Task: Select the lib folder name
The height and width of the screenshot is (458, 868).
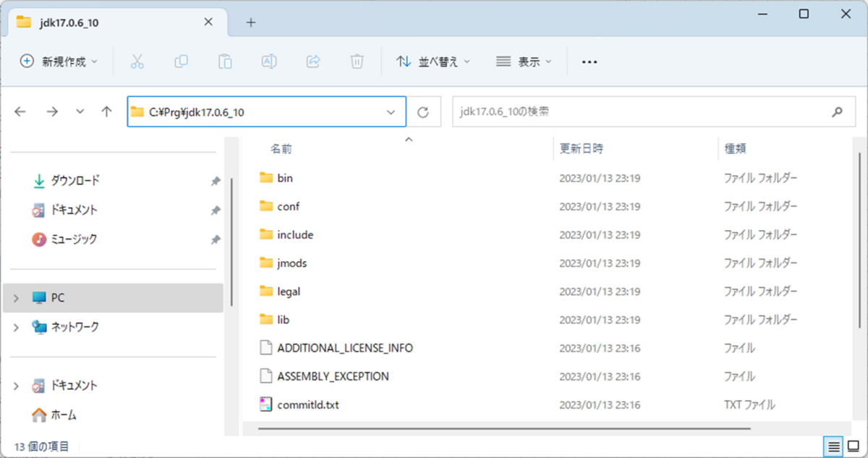Action: [x=284, y=320]
